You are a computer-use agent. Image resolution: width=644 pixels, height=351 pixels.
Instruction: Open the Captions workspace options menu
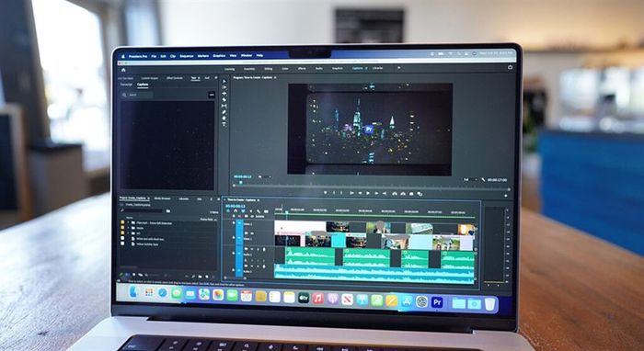coord(365,68)
